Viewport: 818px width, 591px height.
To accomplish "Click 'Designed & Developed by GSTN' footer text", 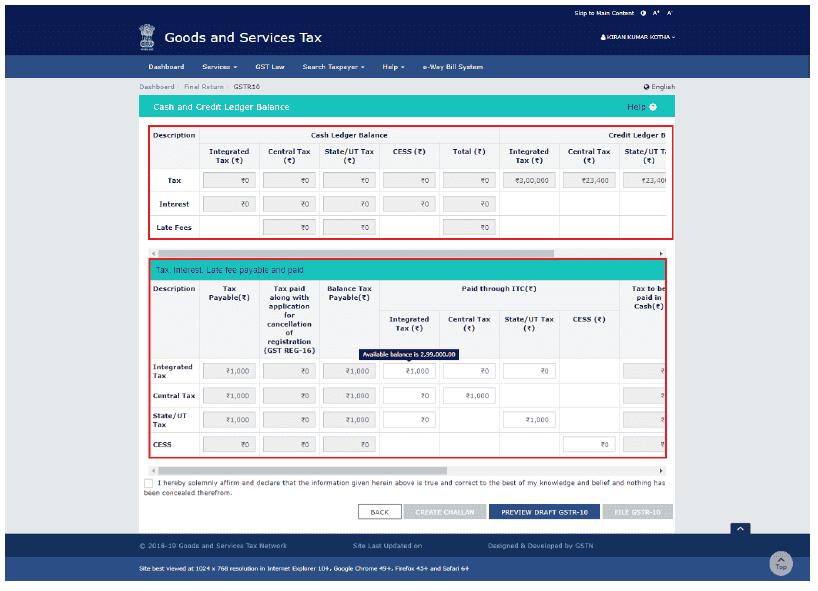I will (540, 546).
